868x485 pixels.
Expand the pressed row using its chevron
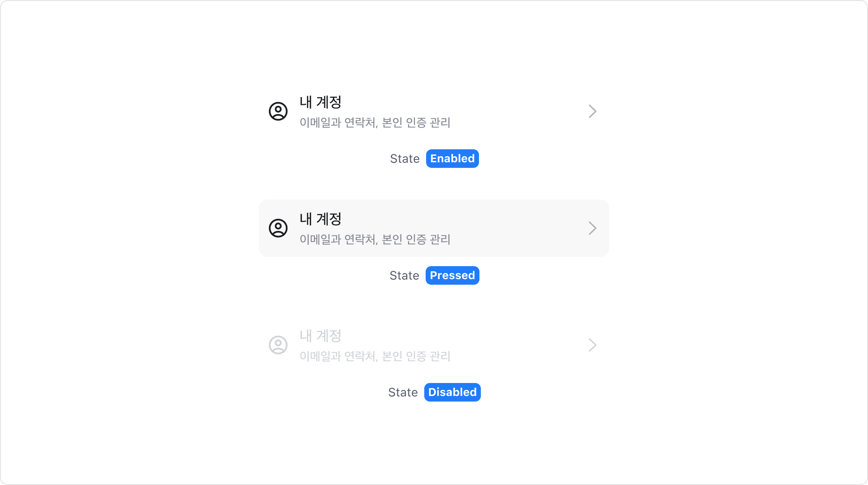[x=592, y=228]
